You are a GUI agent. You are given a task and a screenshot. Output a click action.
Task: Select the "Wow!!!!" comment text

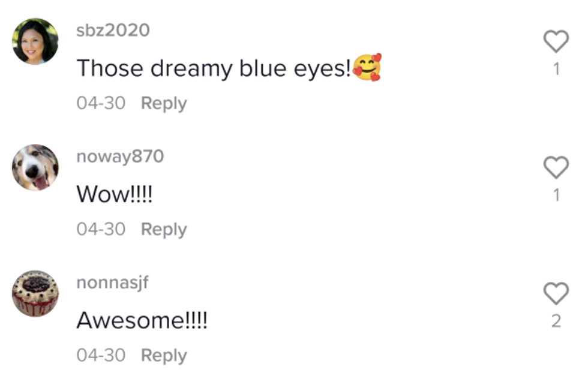click(115, 195)
